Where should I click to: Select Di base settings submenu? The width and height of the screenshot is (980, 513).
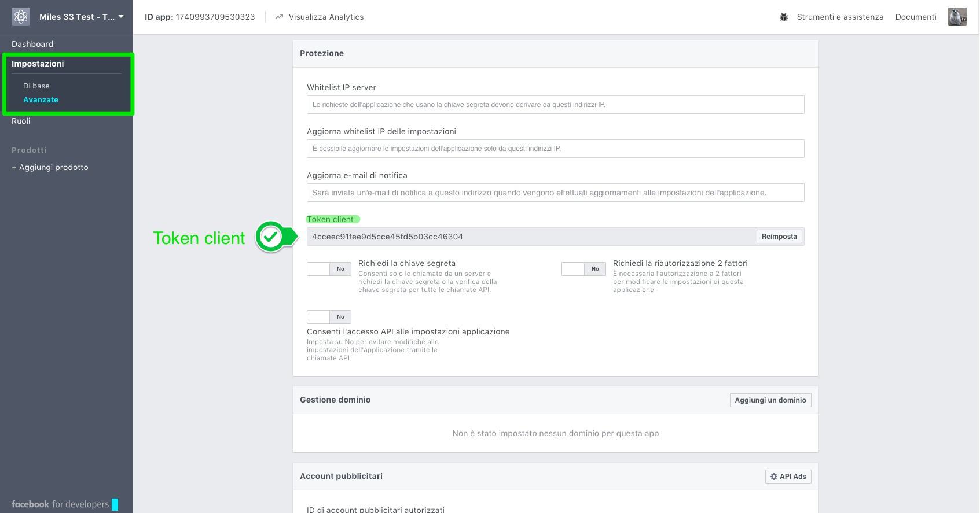(x=36, y=86)
